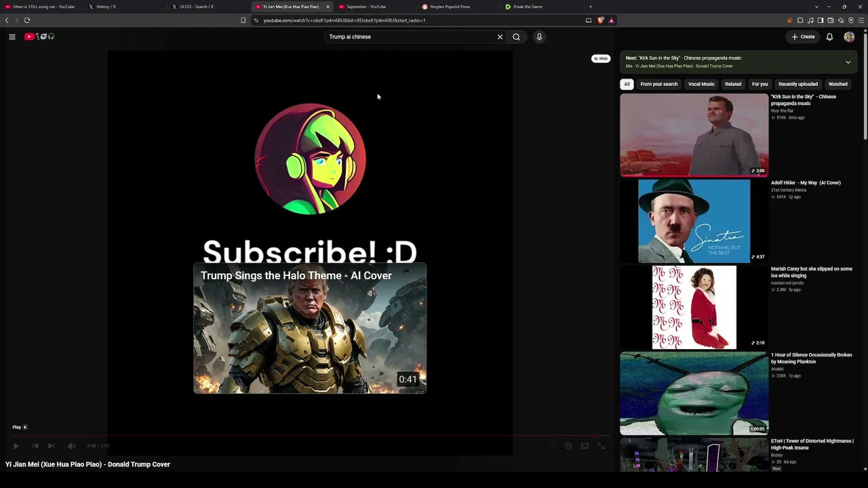This screenshot has width=868, height=488.
Task: Open the Mariah Carey video thumbnail
Action: pos(694,307)
